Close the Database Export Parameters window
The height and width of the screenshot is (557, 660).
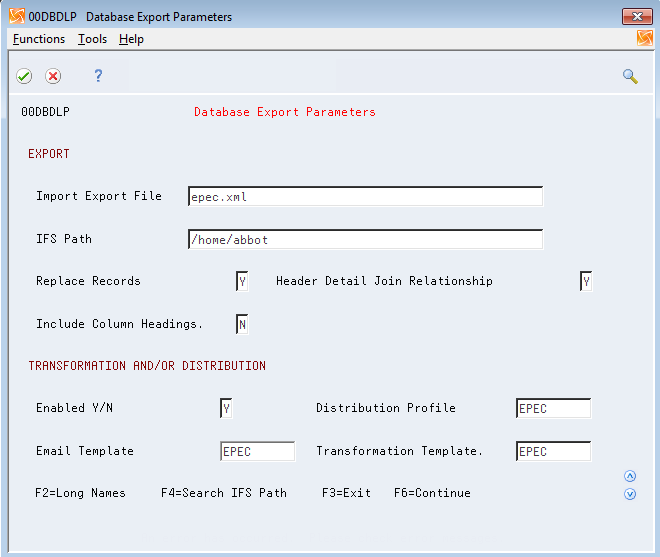point(637,16)
